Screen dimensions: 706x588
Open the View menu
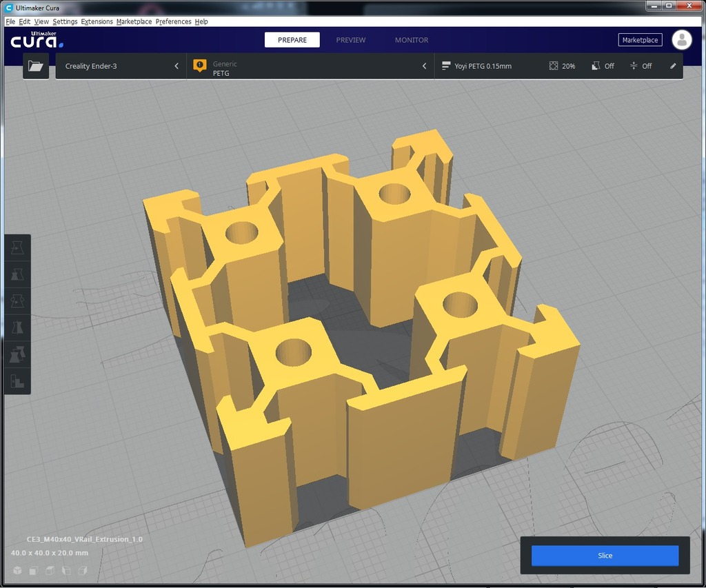(x=41, y=21)
